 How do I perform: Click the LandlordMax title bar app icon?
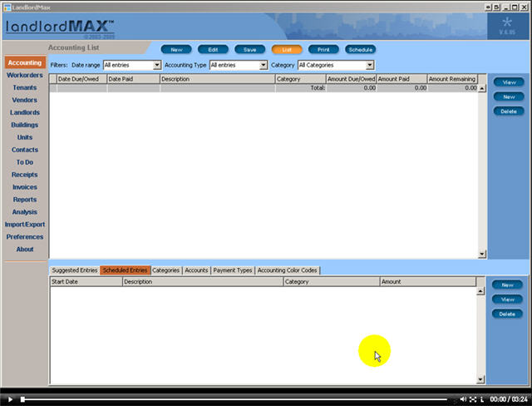pyautogui.click(x=7, y=7)
